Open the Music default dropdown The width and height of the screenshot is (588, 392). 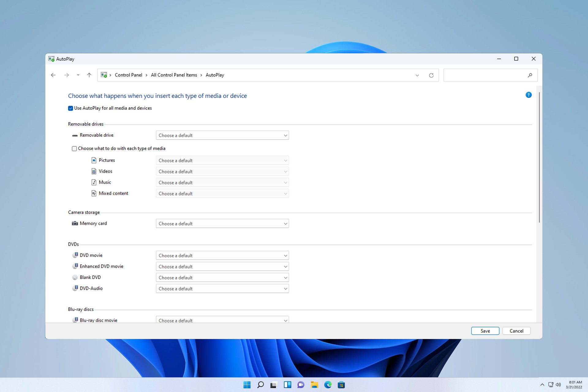tap(222, 183)
